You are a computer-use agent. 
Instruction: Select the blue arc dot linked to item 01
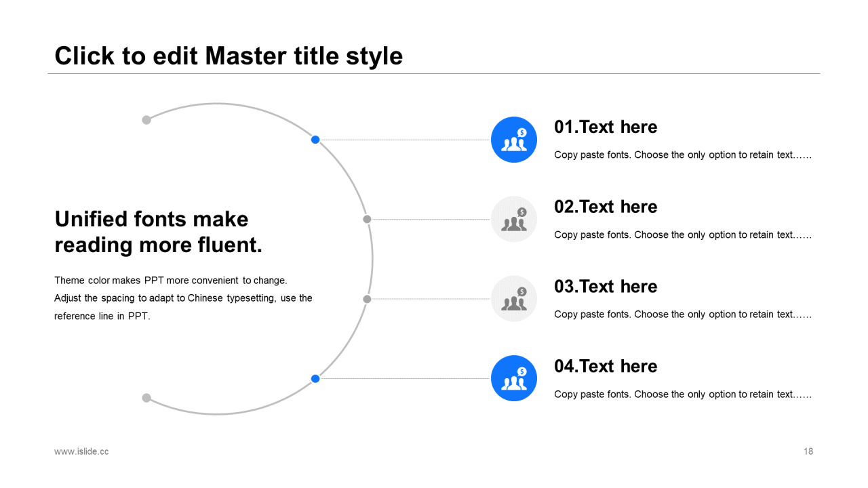pyautogui.click(x=315, y=140)
